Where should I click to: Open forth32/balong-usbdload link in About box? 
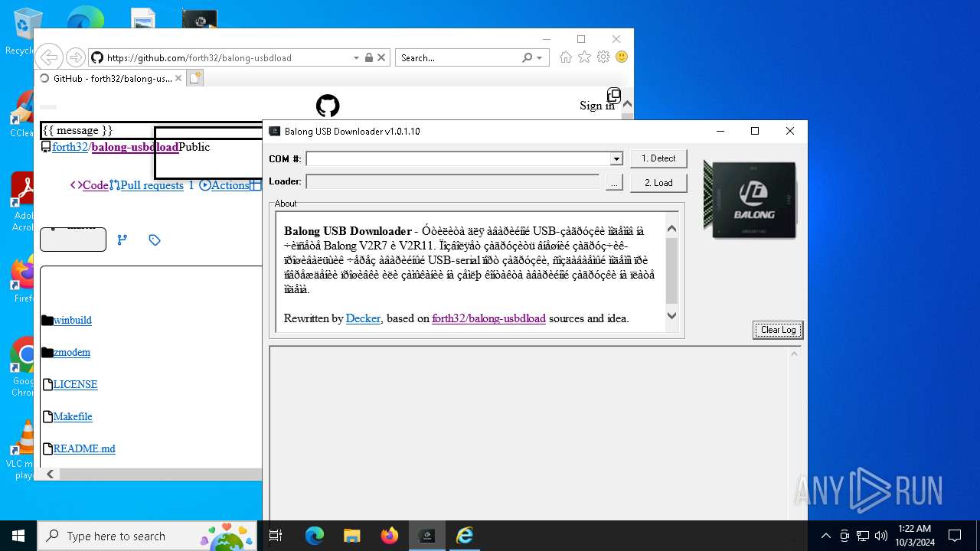click(x=488, y=318)
